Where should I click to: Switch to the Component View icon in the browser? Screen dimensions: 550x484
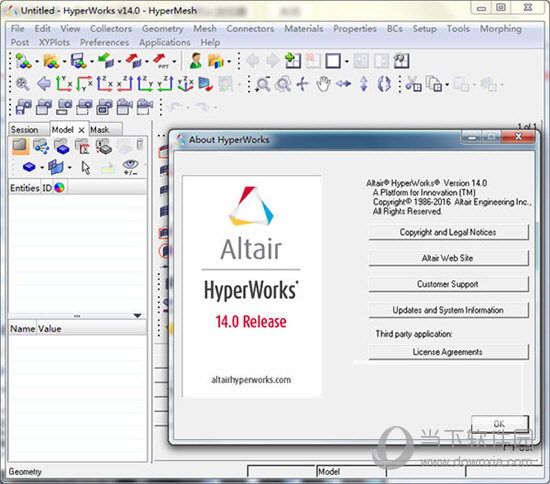tap(62, 146)
